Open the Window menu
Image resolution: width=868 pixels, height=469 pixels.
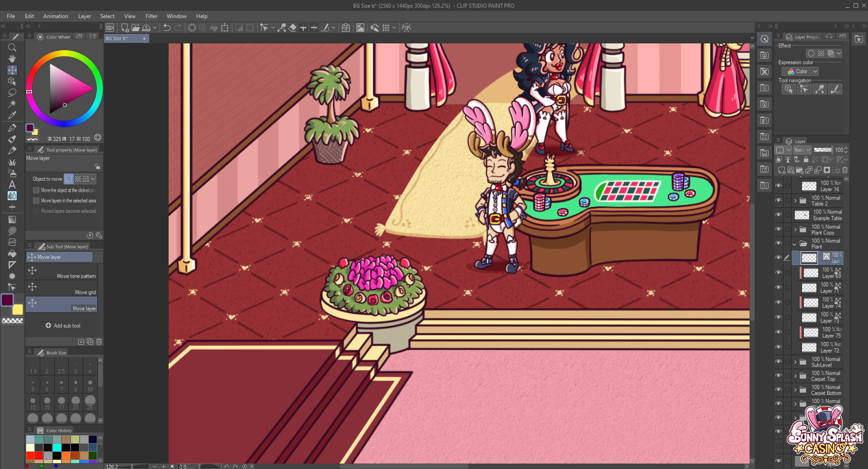coord(176,16)
